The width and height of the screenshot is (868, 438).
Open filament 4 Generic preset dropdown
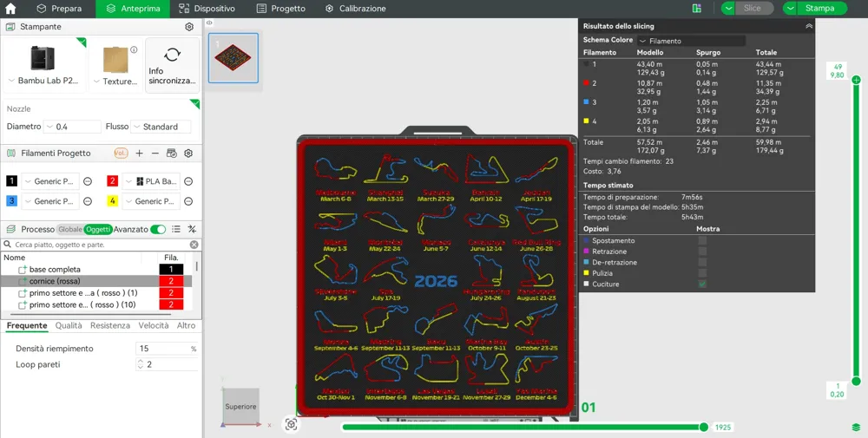pos(151,201)
